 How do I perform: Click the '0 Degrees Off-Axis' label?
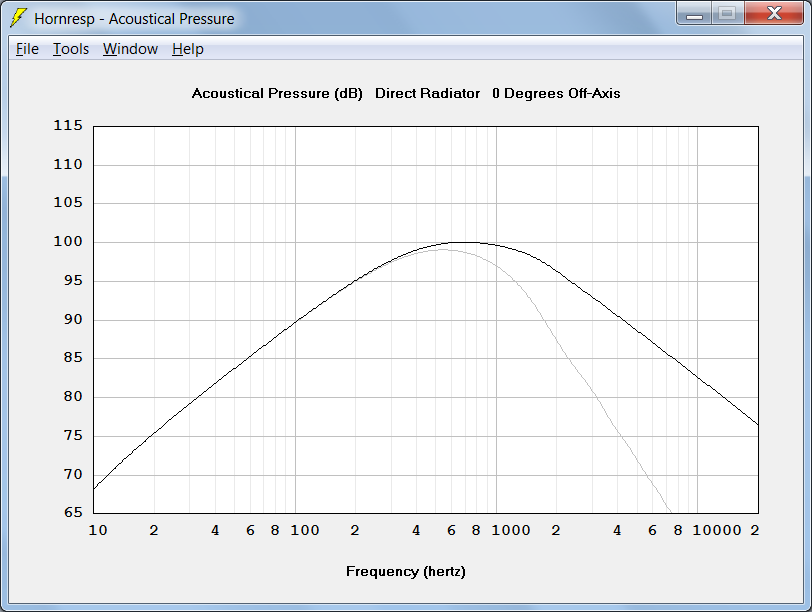(x=556, y=93)
